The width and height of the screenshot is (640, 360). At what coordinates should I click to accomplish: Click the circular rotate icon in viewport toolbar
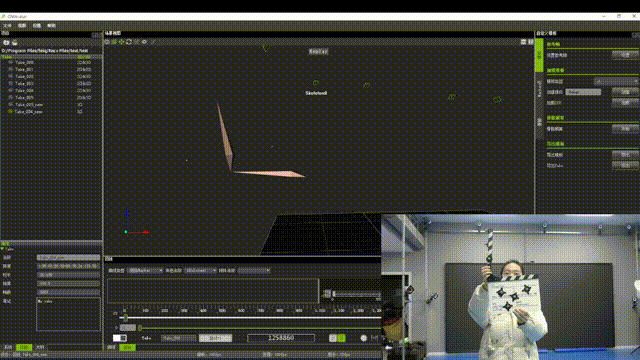point(129,42)
